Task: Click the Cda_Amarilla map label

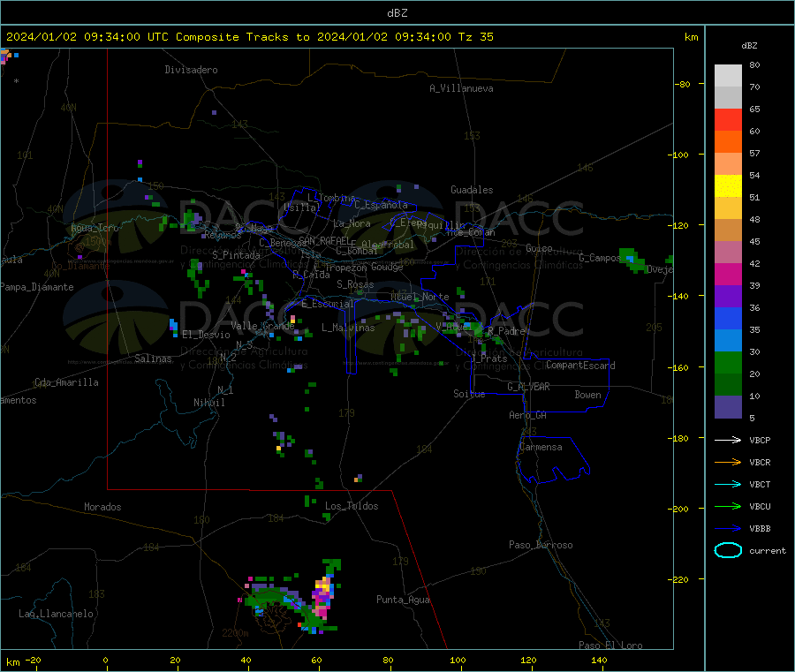Action: pyautogui.click(x=66, y=382)
